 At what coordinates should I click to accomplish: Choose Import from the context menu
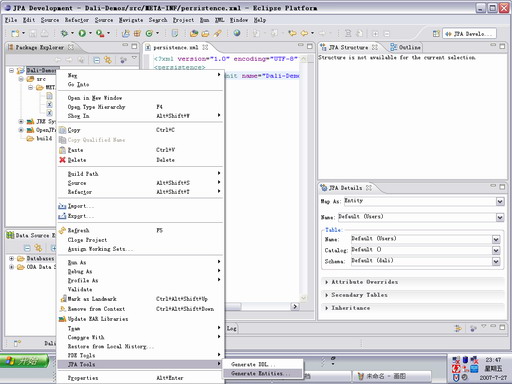pyautogui.click(x=140, y=206)
